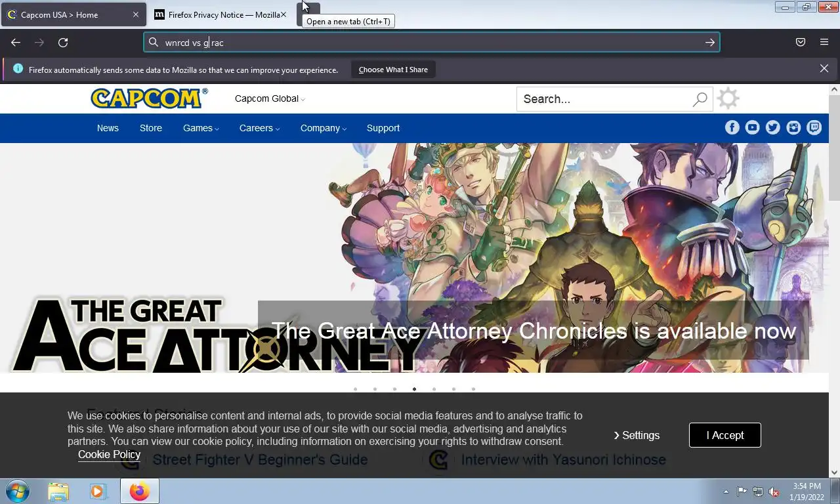
Task: Click the network tray icon
Action: pyautogui.click(x=758, y=492)
